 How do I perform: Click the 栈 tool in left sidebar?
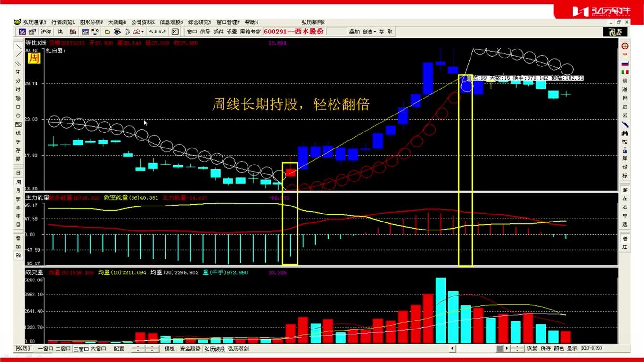[18, 133]
